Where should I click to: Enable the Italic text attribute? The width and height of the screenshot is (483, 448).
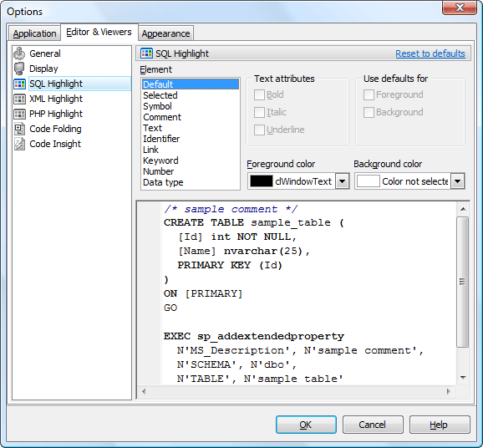(259, 112)
